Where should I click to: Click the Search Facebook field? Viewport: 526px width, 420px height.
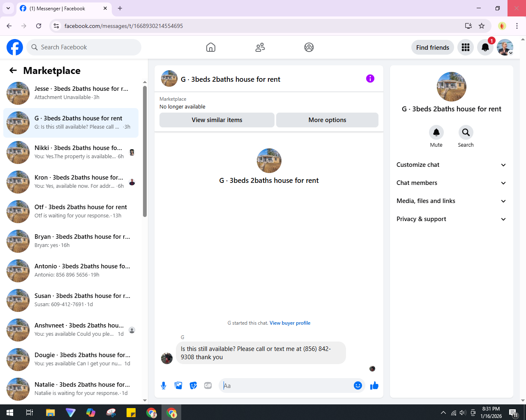click(84, 47)
